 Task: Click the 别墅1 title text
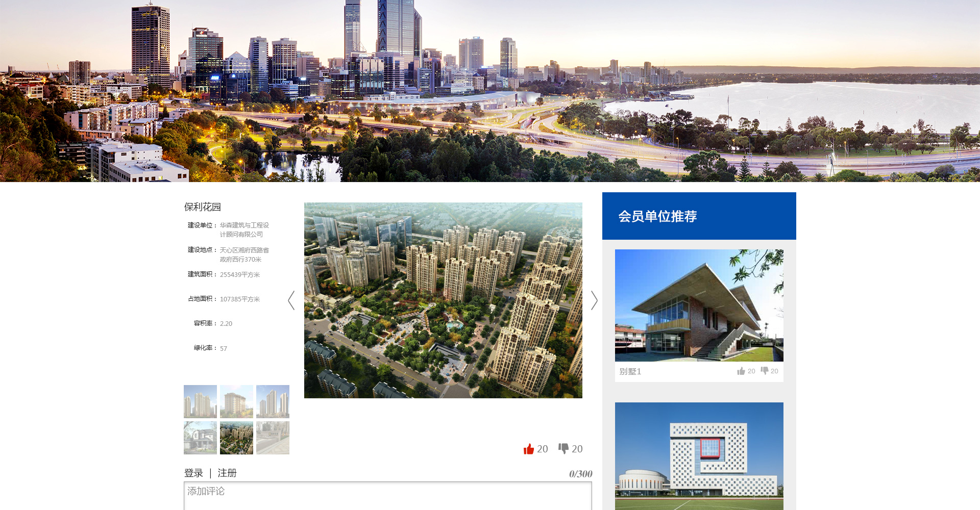pyautogui.click(x=630, y=371)
